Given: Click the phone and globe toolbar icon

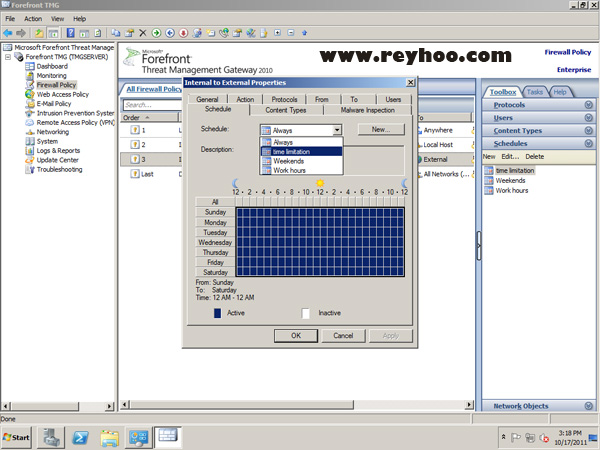Looking at the screenshot, I should (x=224, y=33).
